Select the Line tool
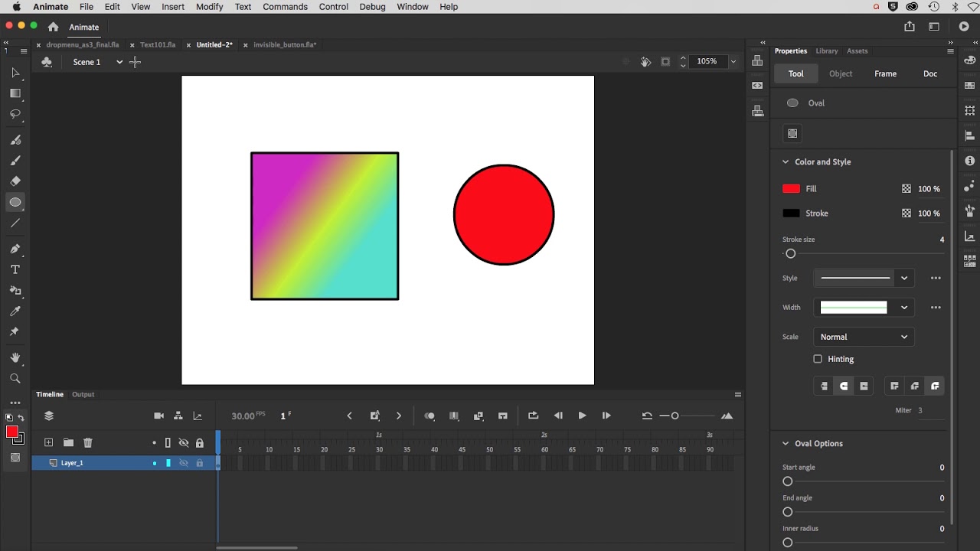The width and height of the screenshot is (980, 551). click(x=15, y=223)
